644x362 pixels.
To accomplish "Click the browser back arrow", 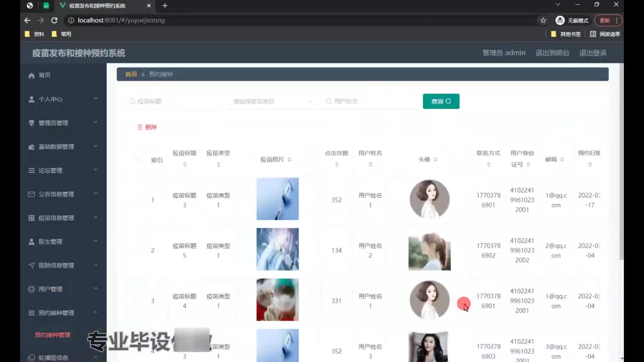I will pyautogui.click(x=27, y=20).
